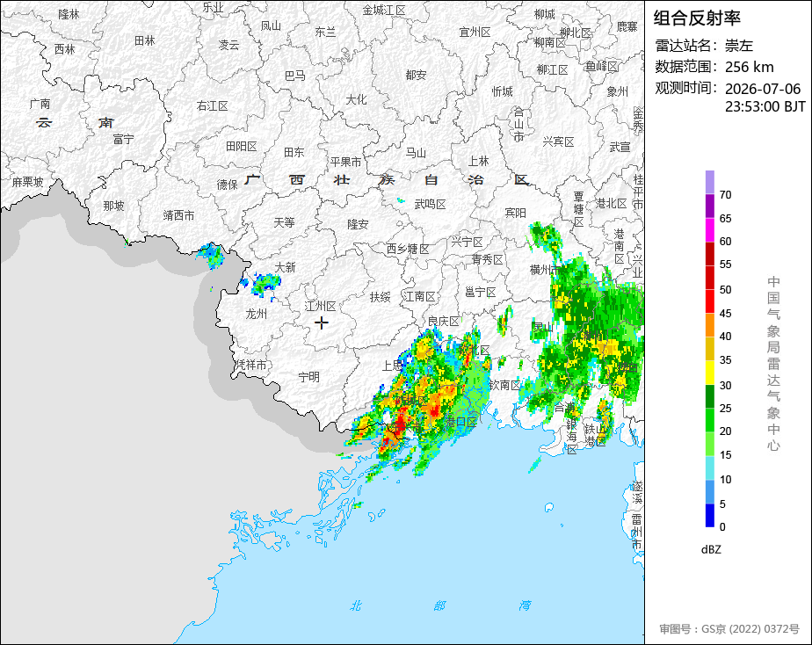Click the 宁明 county label

click(308, 377)
